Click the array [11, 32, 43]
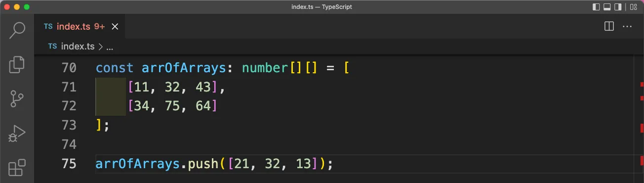The height and width of the screenshot is (183, 644). coord(172,87)
